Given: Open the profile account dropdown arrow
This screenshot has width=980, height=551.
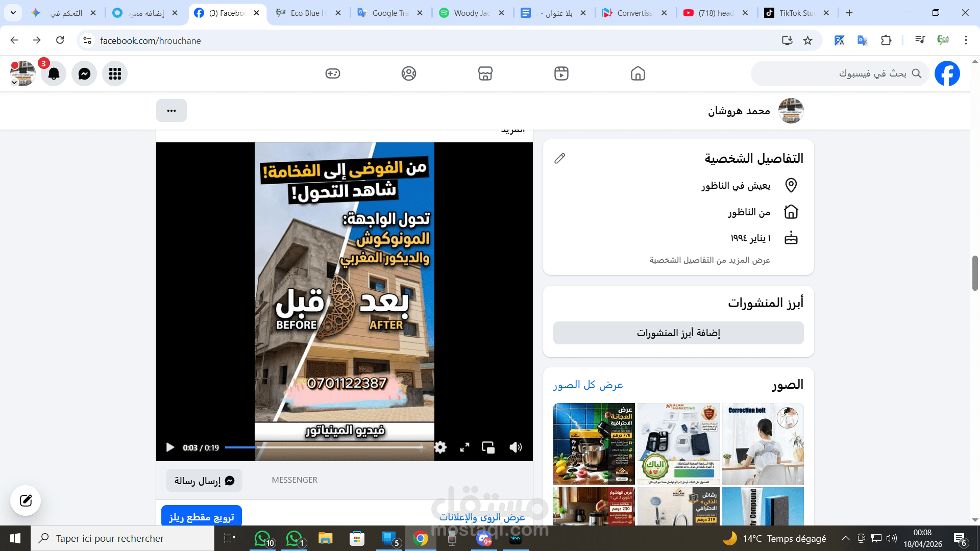Looking at the screenshot, I should pyautogui.click(x=14, y=82).
